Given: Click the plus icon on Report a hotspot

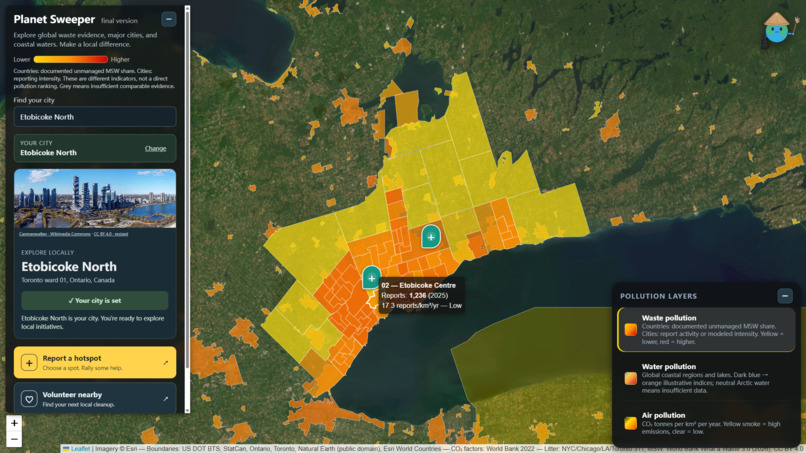Looking at the screenshot, I should click(x=29, y=363).
